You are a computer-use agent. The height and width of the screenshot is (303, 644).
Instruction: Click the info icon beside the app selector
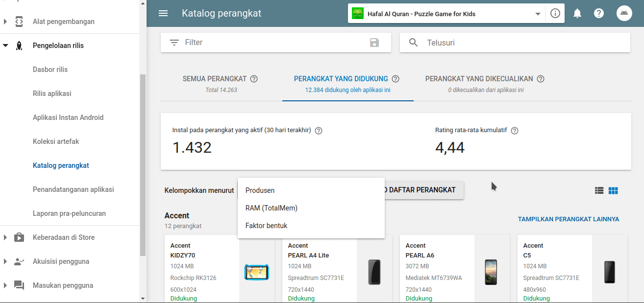click(x=555, y=13)
